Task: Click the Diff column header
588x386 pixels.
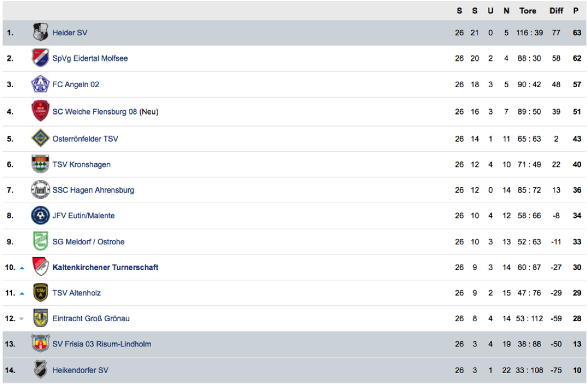Action: tap(556, 11)
